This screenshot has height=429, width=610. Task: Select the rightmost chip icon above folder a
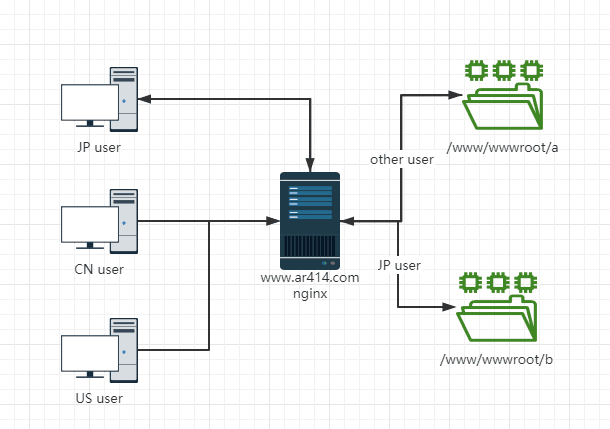tap(530, 70)
